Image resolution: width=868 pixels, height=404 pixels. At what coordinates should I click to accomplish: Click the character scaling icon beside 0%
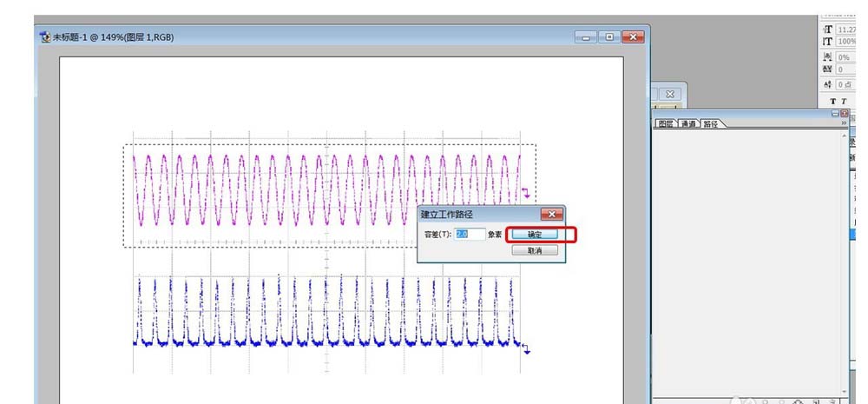click(827, 57)
